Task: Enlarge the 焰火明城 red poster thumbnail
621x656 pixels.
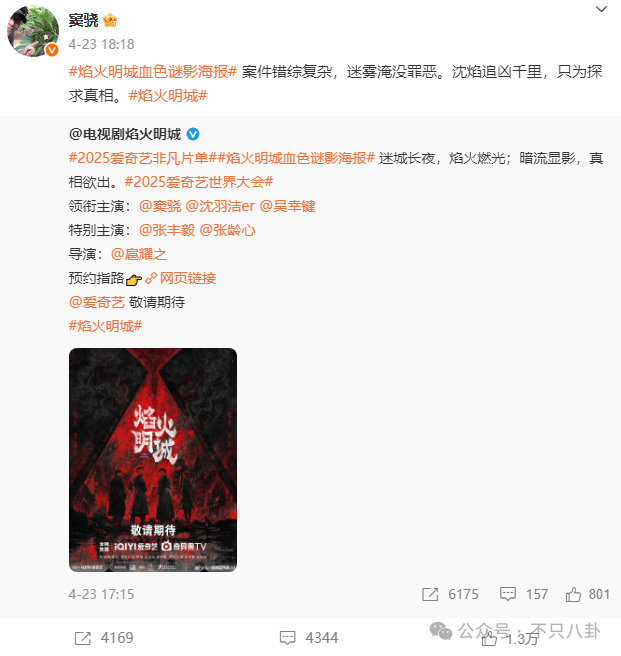Action: pyautogui.click(x=153, y=460)
